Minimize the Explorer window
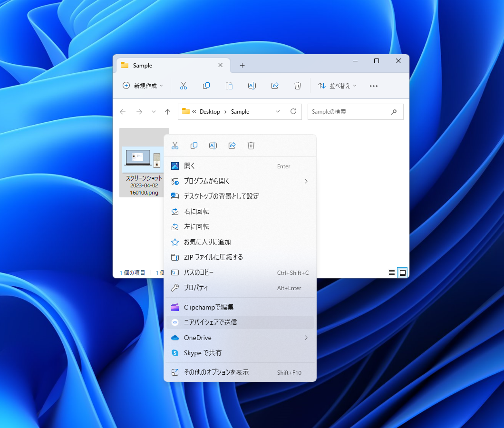The image size is (504, 428). [355, 61]
